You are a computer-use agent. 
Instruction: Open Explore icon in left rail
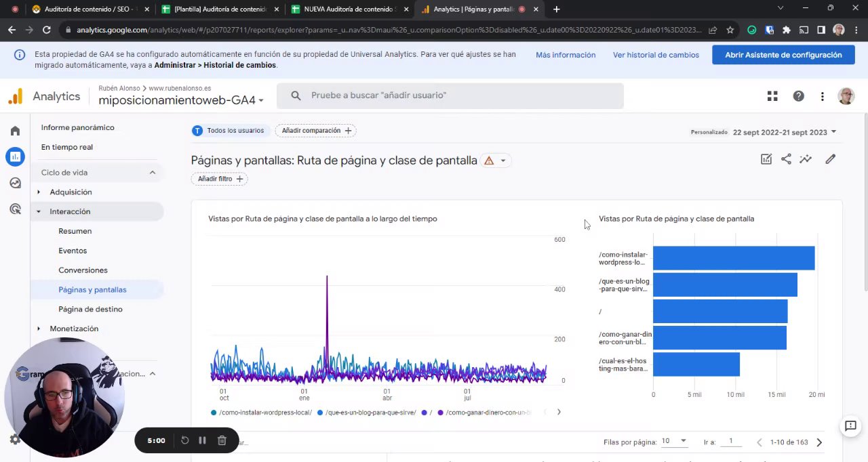pyautogui.click(x=15, y=183)
